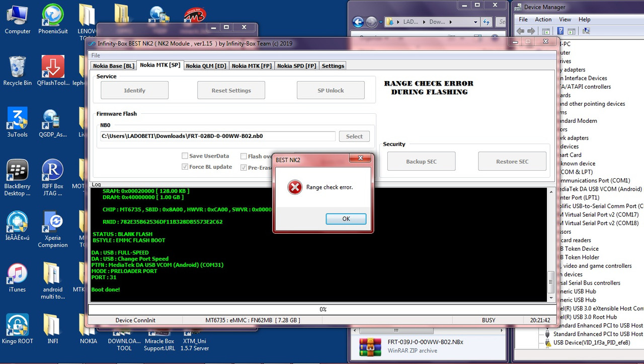Click the 0% flashing progress bar
Screen dimensions: 644x364
[322, 309]
